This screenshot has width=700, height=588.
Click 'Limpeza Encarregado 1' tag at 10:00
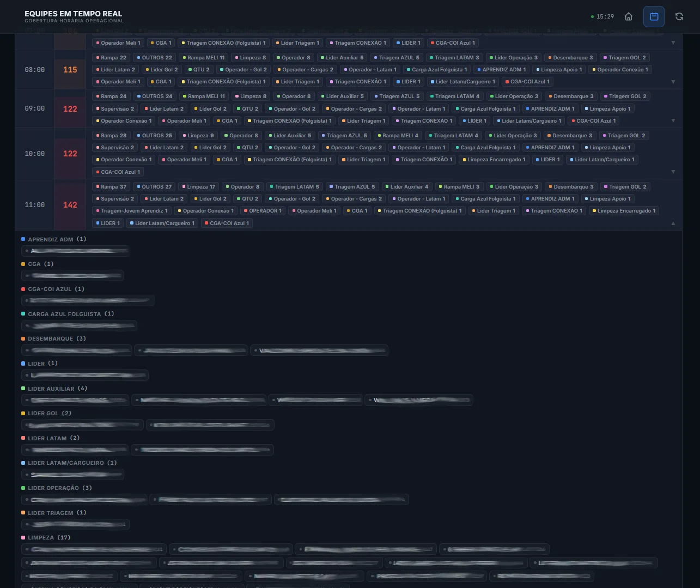click(494, 159)
